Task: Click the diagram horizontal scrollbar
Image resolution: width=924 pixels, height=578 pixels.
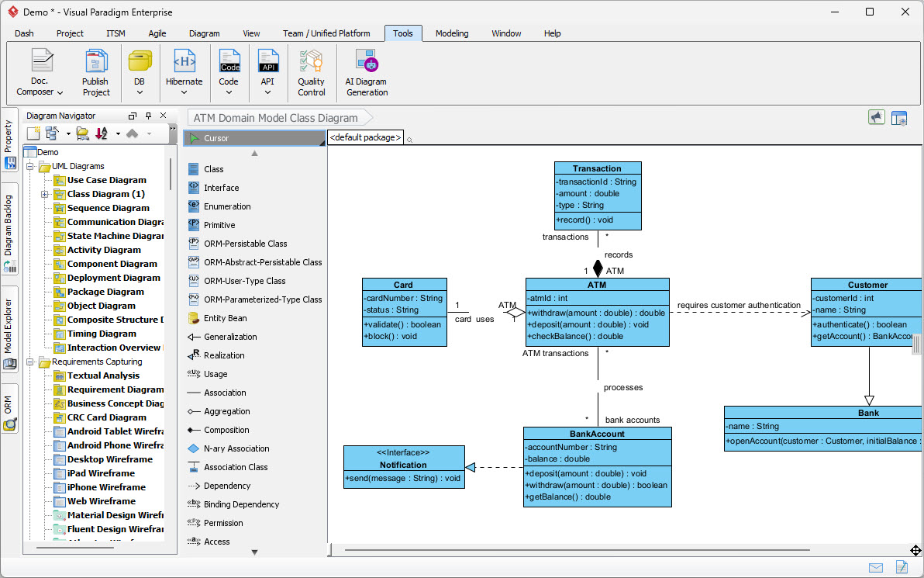Action: click(x=577, y=550)
